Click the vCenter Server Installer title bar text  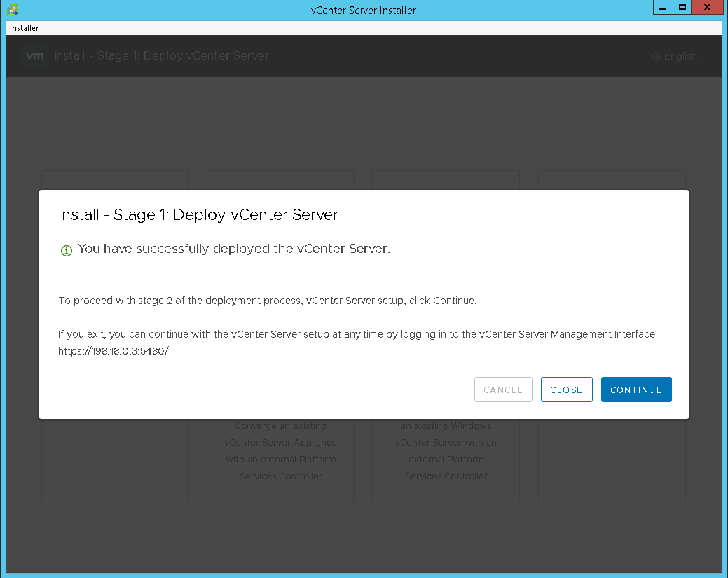pyautogui.click(x=364, y=10)
